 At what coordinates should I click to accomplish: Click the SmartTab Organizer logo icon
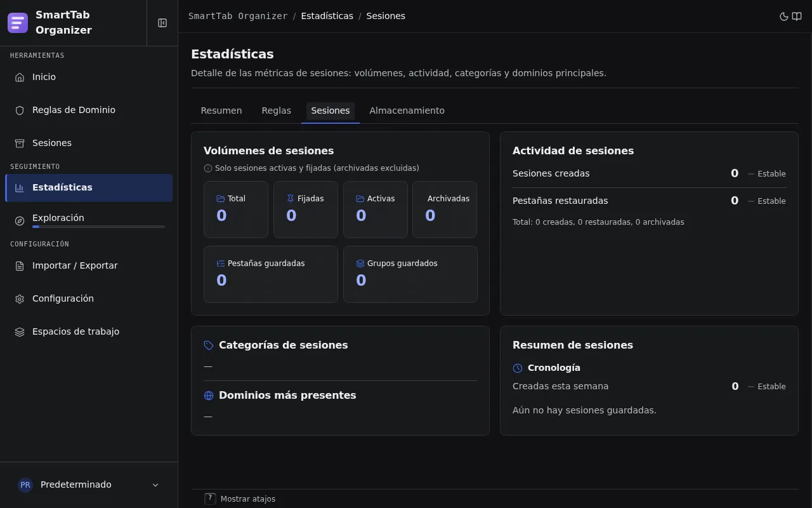click(x=18, y=23)
